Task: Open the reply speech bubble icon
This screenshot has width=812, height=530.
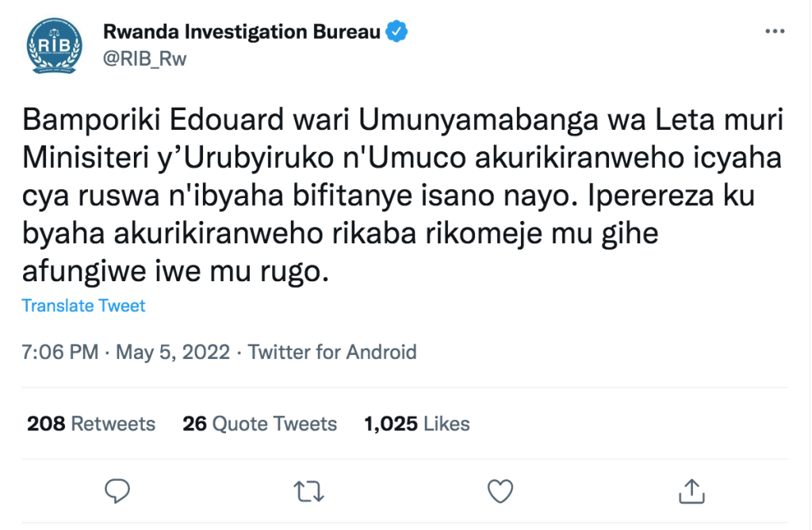Action: pyautogui.click(x=117, y=490)
